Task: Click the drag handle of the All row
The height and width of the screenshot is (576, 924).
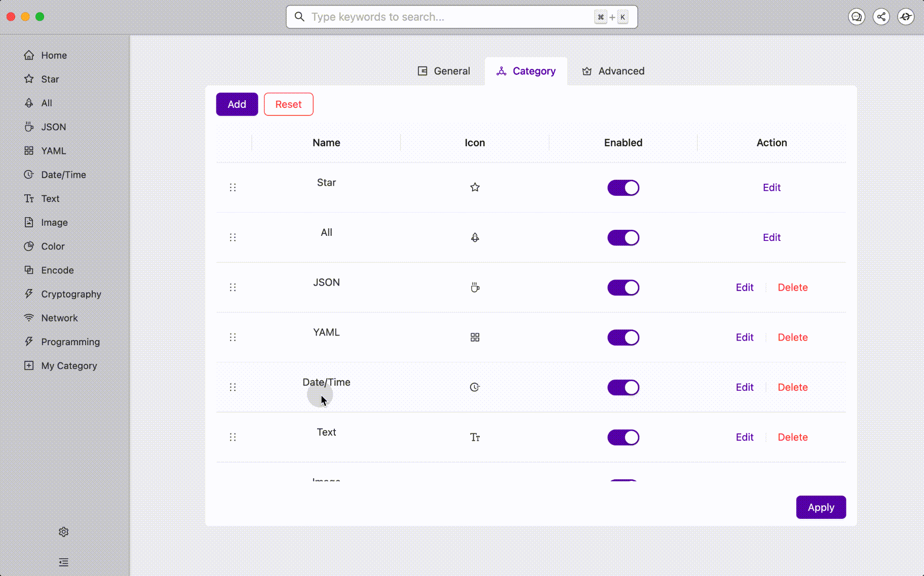Action: (233, 237)
